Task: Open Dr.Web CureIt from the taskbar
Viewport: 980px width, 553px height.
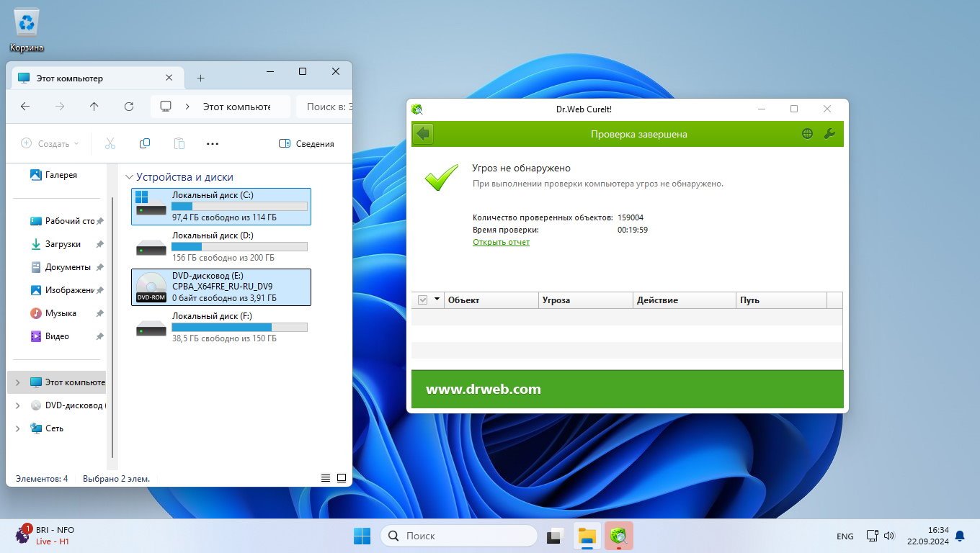Action: 618,536
